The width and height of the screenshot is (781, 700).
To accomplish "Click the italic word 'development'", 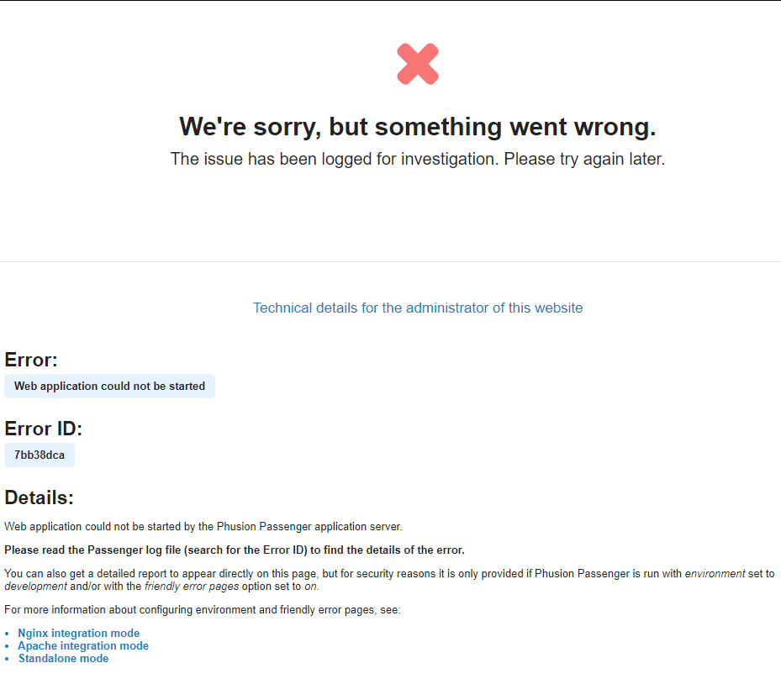I will 35,587.
